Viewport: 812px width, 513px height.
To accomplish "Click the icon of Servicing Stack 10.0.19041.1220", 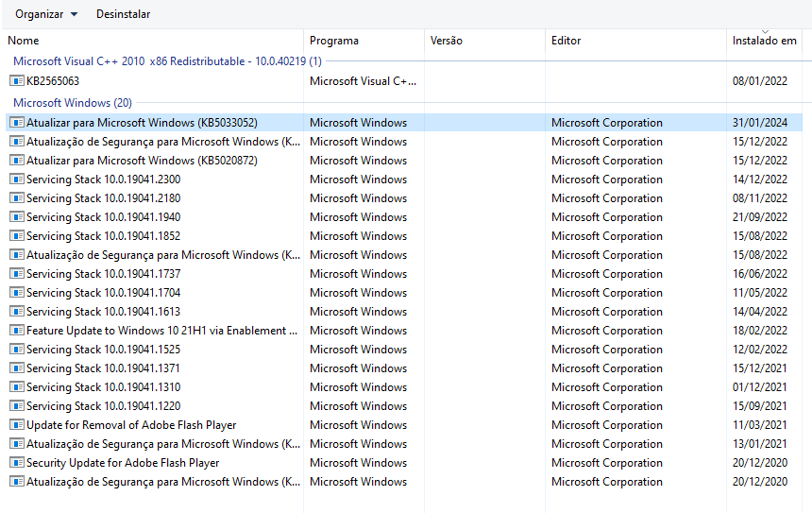I will coord(17,406).
